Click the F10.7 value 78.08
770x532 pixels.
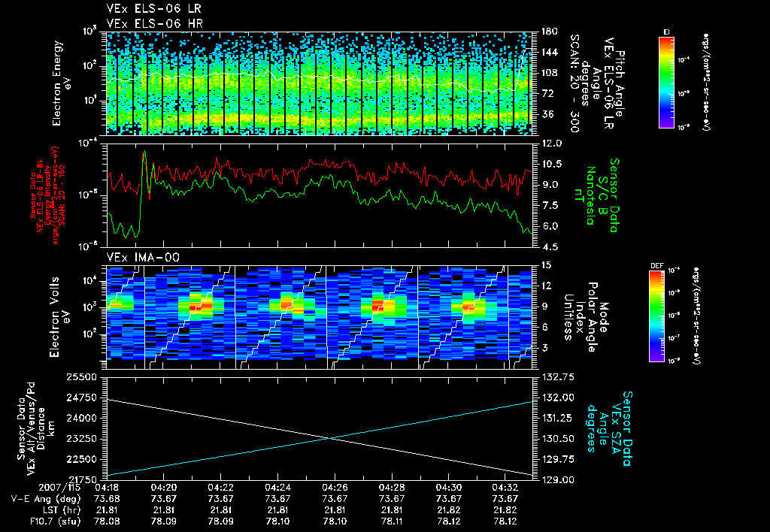point(107,521)
